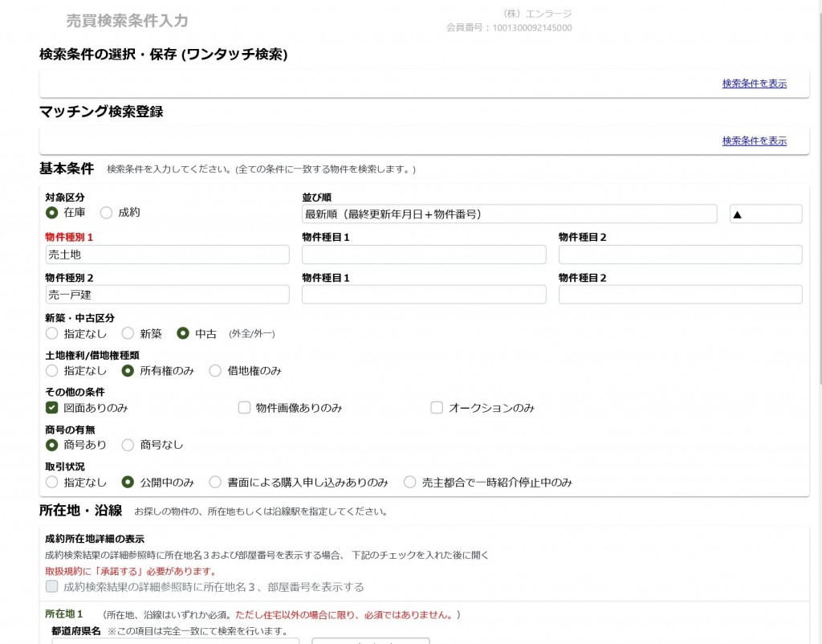Select the 成約 radio under 対象区分
This screenshot has width=822, height=644.
pyautogui.click(x=105, y=212)
